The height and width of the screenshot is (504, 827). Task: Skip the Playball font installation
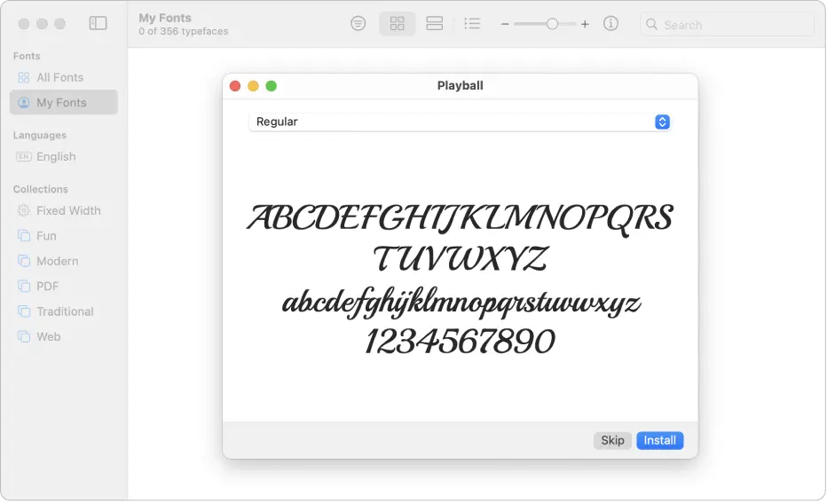(612, 440)
